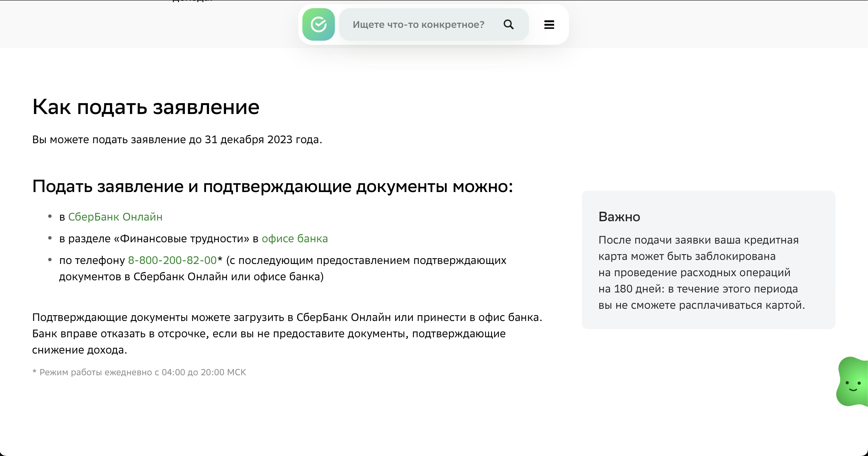Image resolution: width=868 pixels, height=456 pixels.
Task: Click the «Финансовые трудности» text in the list
Action: [x=182, y=239]
